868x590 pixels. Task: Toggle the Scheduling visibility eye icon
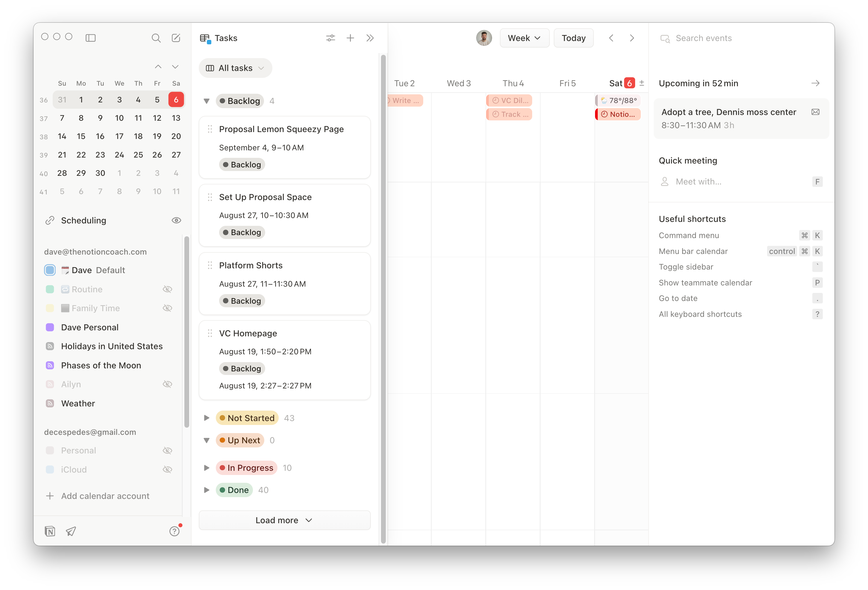pos(176,220)
